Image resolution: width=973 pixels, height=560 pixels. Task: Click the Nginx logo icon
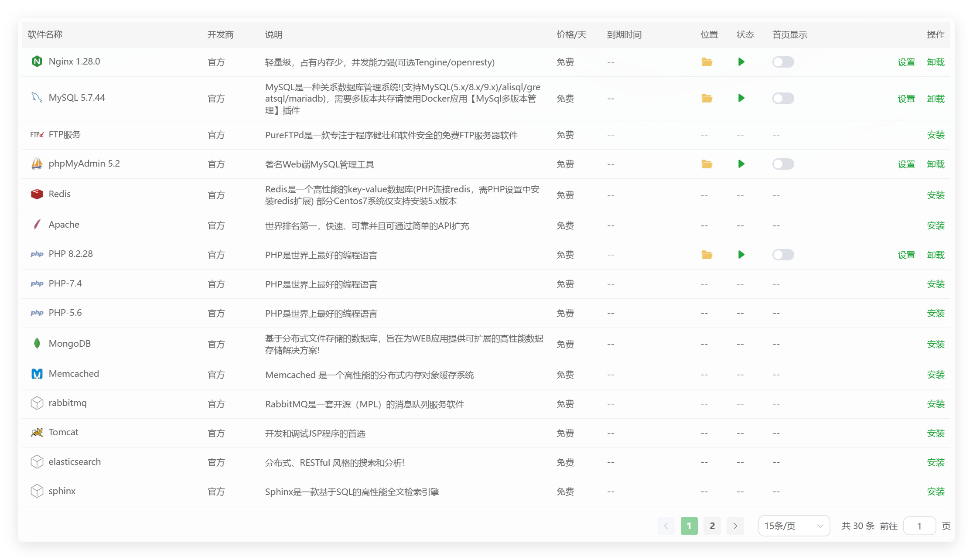coord(37,61)
